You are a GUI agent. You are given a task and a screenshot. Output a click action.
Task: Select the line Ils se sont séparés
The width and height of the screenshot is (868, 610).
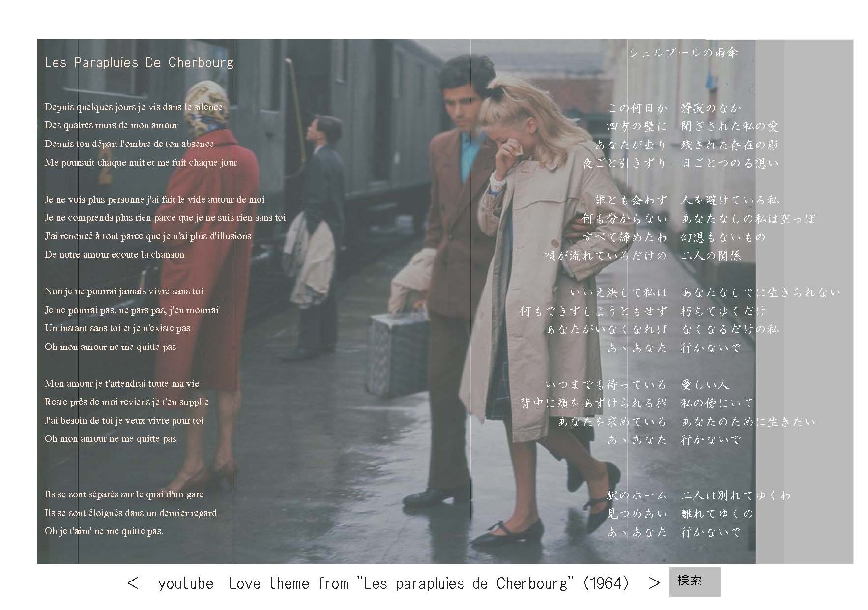124,494
